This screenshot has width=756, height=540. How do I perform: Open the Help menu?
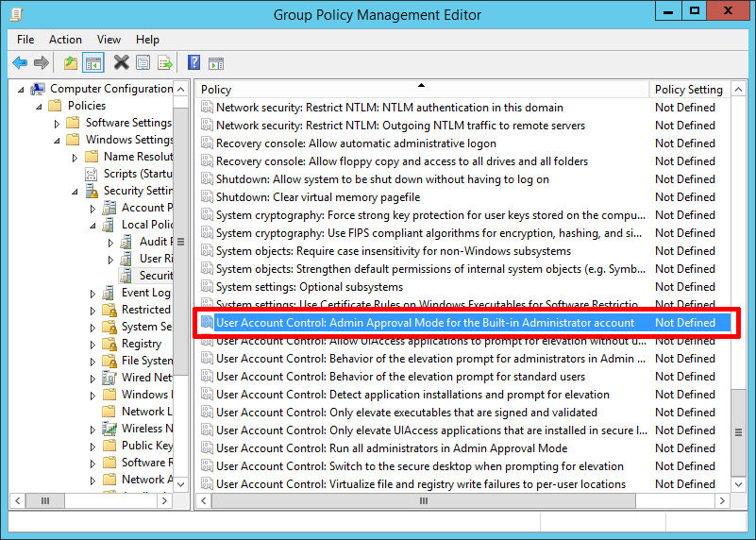(147, 40)
